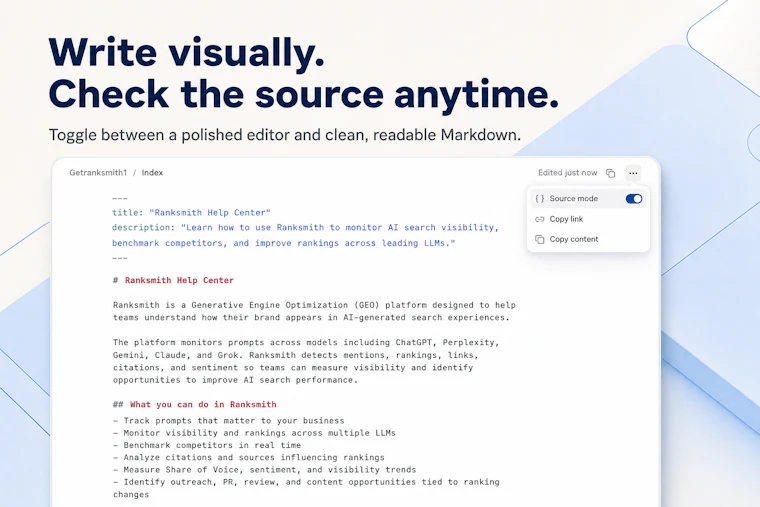Click the Toggle between a polished editor subtitle

click(x=285, y=135)
